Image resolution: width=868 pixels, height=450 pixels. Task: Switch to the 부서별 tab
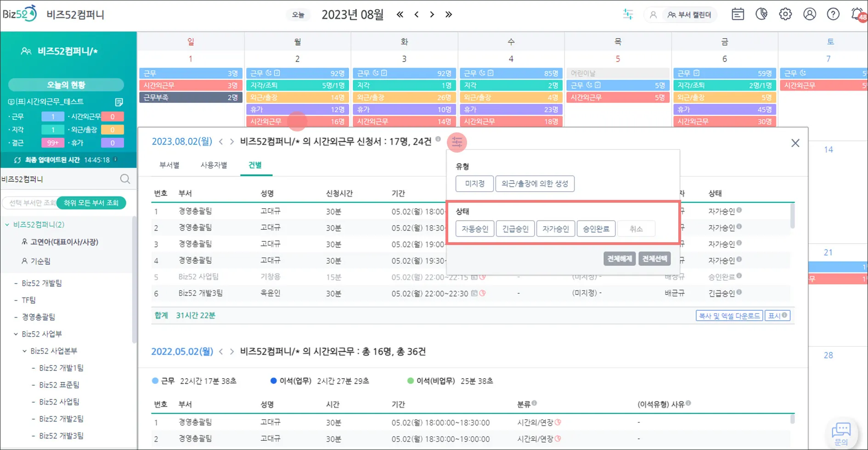click(169, 165)
